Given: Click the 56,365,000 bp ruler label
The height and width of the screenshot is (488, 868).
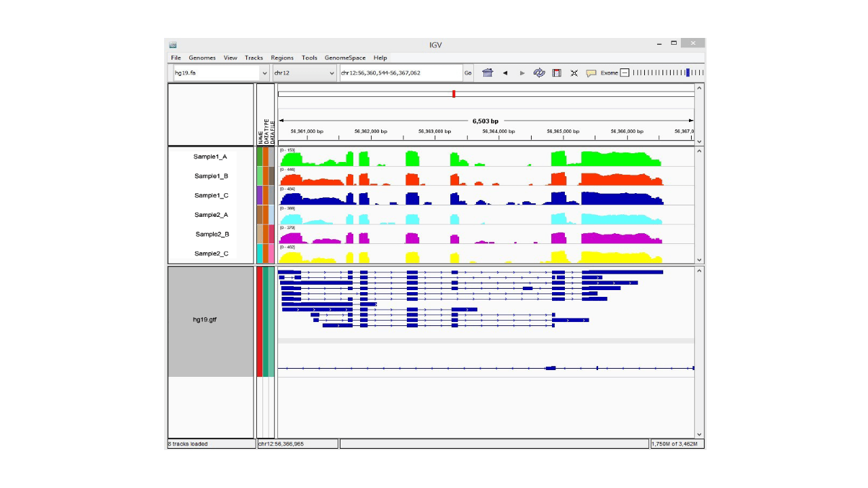Looking at the screenshot, I should [x=563, y=131].
